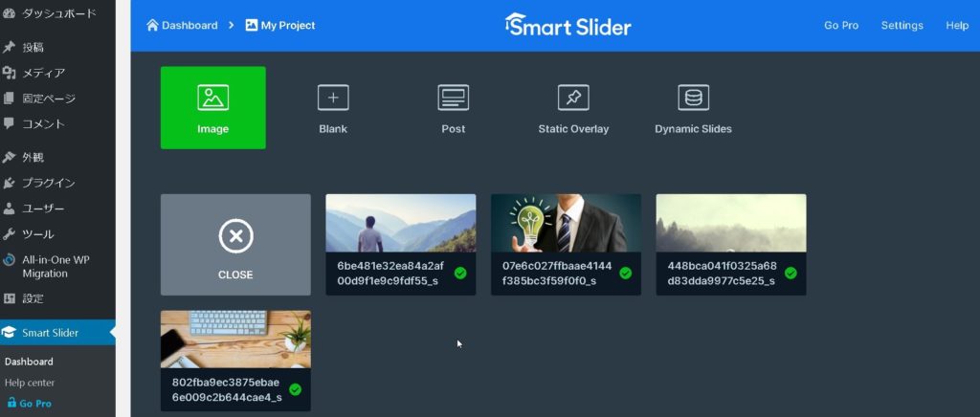980x417 pixels.
Task: Open the Settings menu in header
Action: tap(902, 26)
